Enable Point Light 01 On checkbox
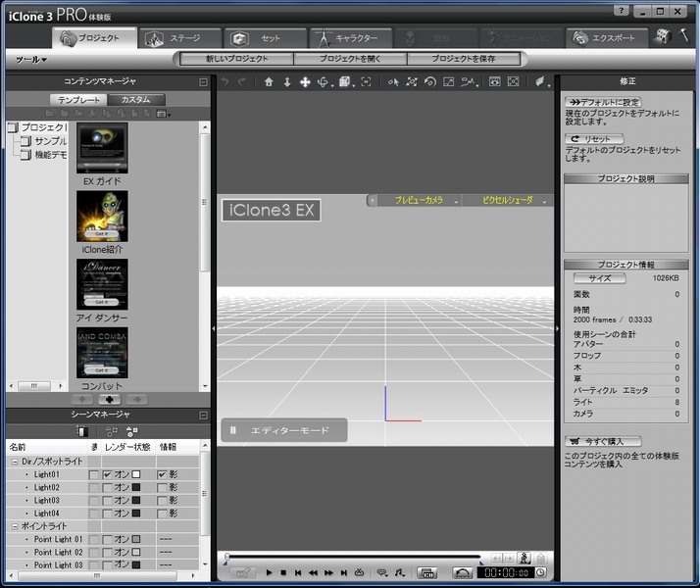 (x=108, y=539)
